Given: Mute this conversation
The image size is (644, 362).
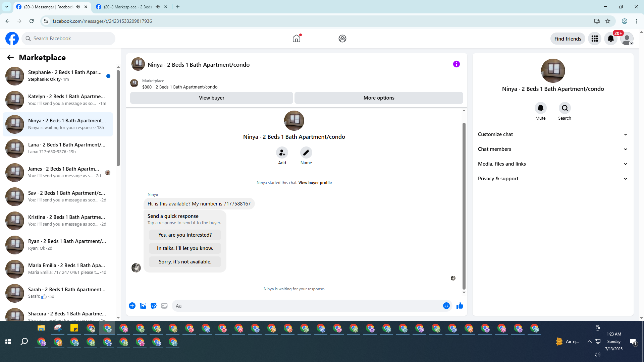Looking at the screenshot, I should pos(540,108).
